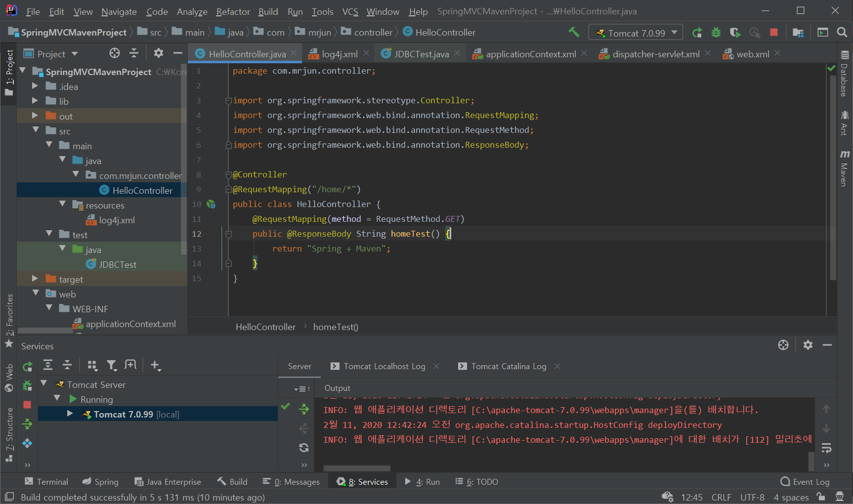
Task: Open the Terminal tool window
Action: pos(46,482)
